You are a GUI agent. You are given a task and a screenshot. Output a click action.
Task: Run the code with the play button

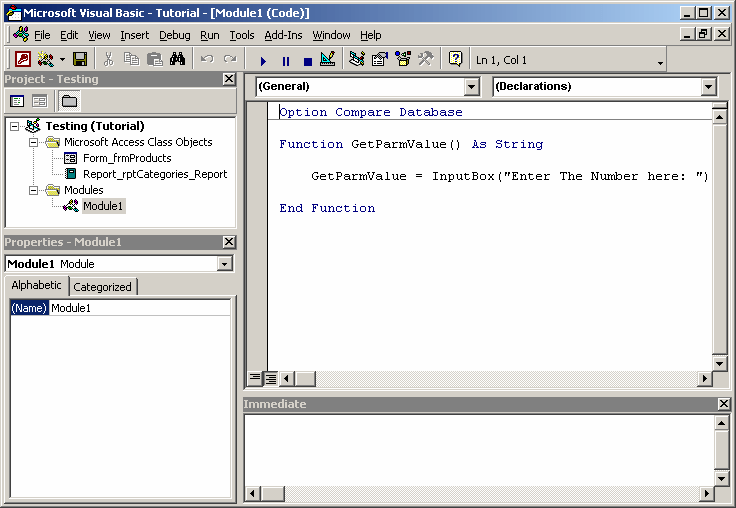263,61
